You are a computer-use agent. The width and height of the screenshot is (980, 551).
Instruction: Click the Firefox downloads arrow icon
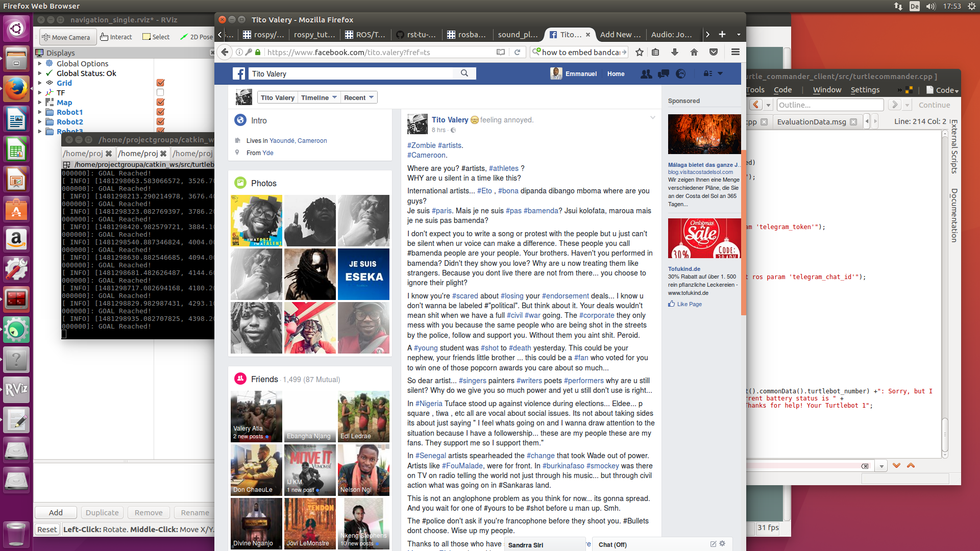[675, 52]
